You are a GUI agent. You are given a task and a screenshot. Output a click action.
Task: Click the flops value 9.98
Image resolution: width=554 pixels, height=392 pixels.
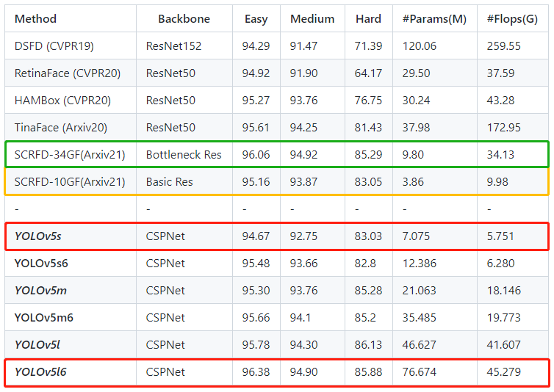(497, 182)
